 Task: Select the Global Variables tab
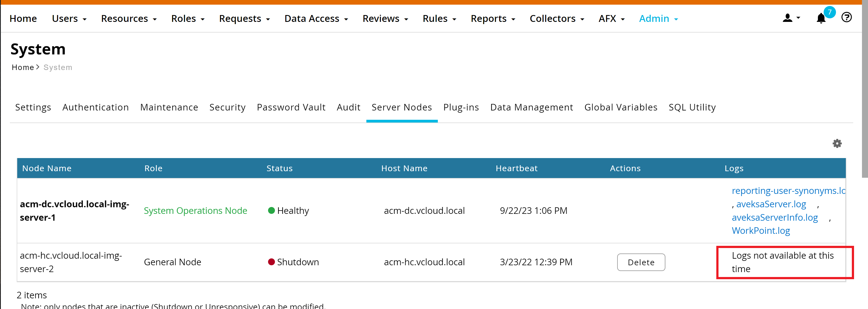pos(620,107)
